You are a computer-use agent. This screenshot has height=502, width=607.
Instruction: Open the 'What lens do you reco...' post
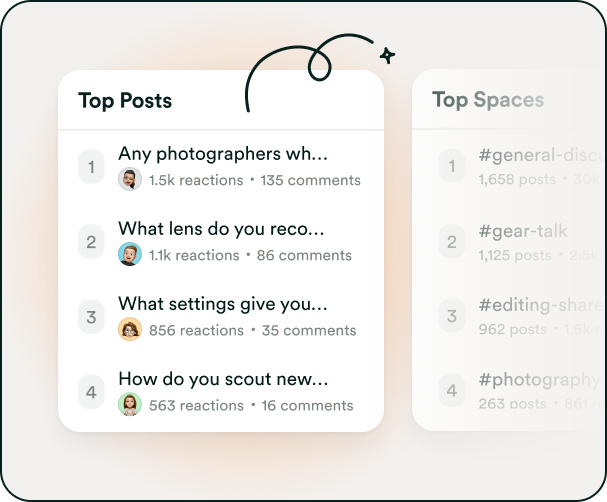[220, 229]
